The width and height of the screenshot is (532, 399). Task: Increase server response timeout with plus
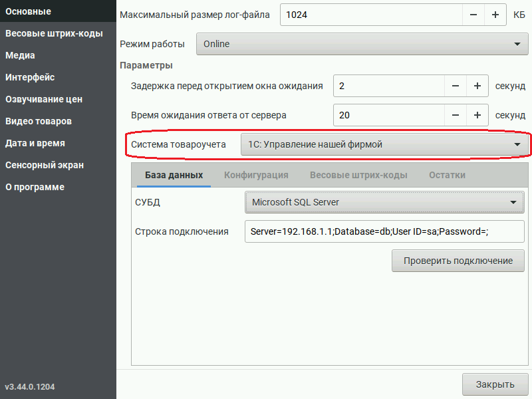click(477, 115)
